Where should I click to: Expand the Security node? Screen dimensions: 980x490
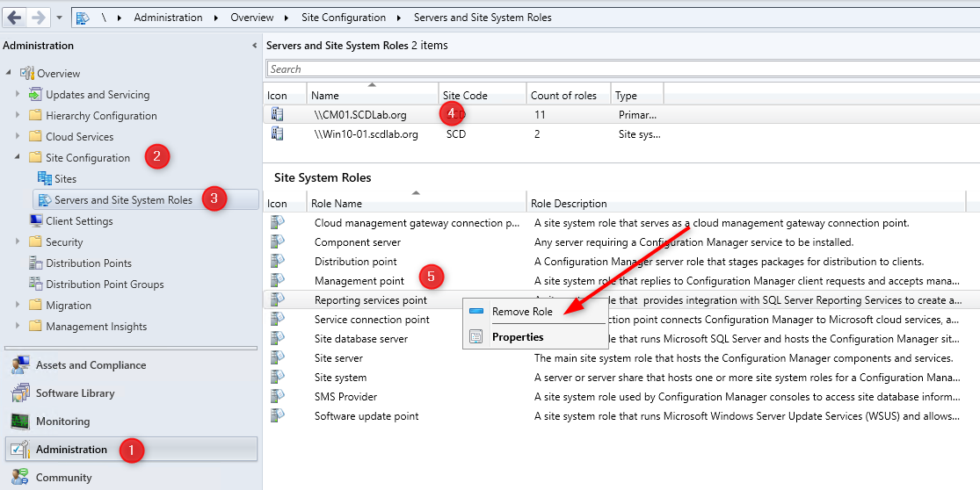(18, 242)
